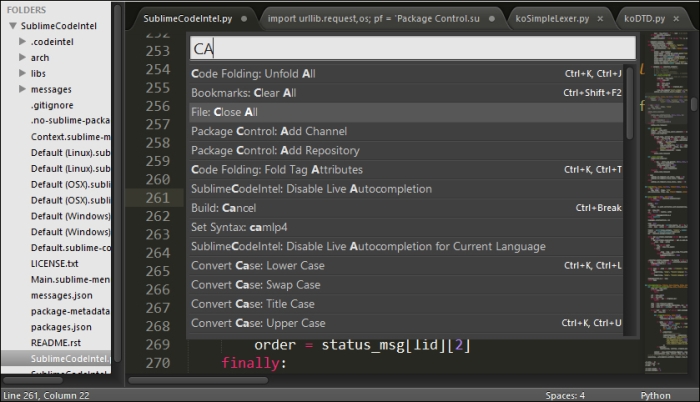
Task: Click line number 261 in the gutter
Action: [158, 198]
